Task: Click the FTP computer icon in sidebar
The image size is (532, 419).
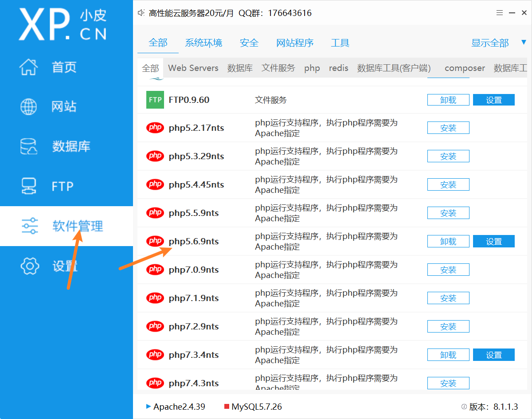Action: pyautogui.click(x=29, y=186)
